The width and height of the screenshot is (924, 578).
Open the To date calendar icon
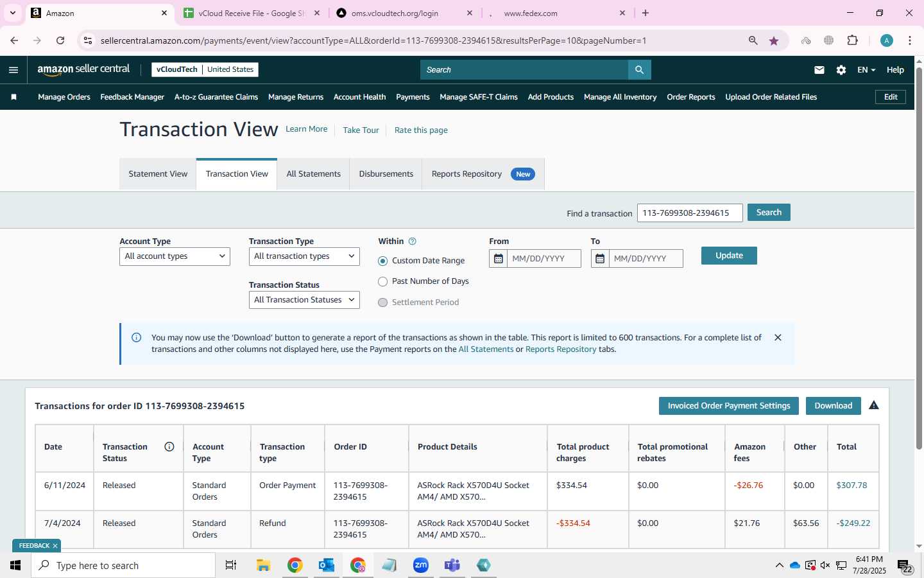pos(600,259)
